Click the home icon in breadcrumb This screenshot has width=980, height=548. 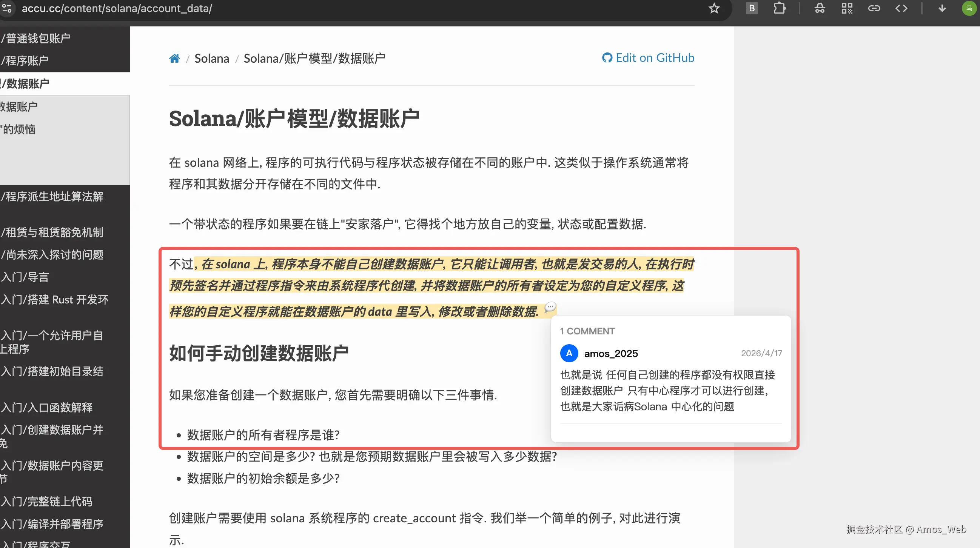(174, 58)
